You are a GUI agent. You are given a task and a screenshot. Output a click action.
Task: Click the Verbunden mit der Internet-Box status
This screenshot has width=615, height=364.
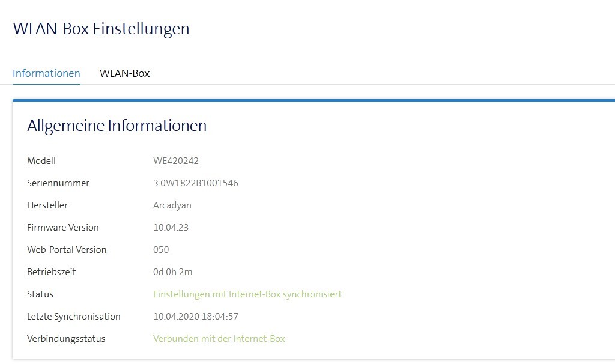tap(219, 338)
